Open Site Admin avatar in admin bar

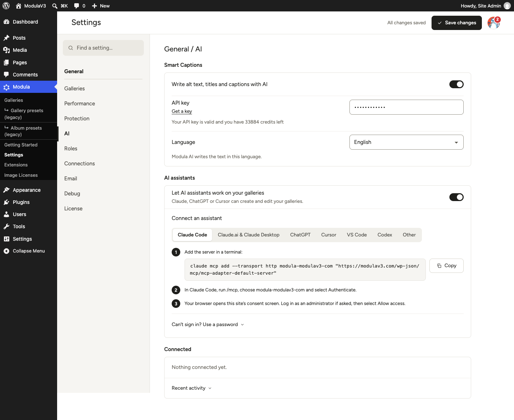click(507, 6)
